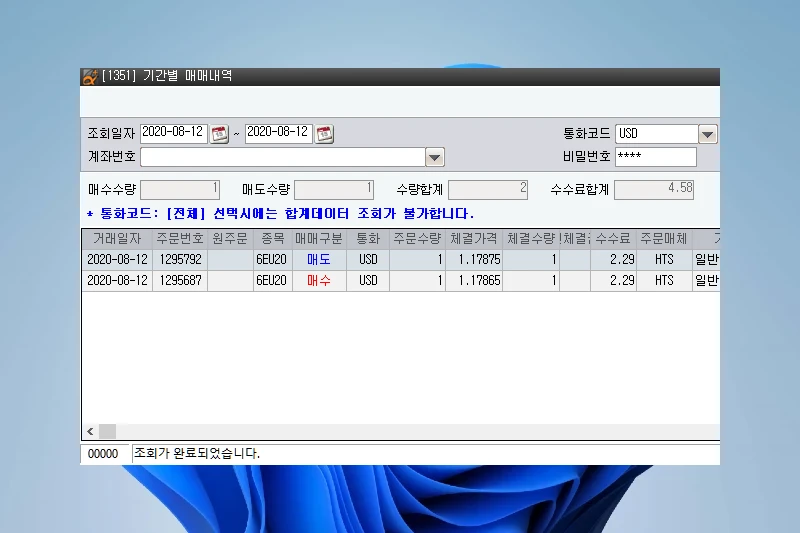800x533 pixels.
Task: Click USD cell in order 1295792 row
Action: [x=368, y=260]
